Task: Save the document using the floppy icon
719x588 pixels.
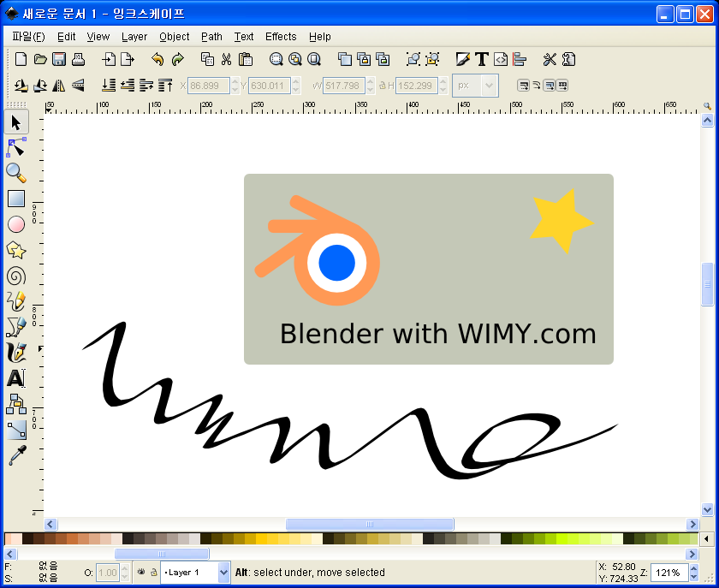Action: (59, 59)
